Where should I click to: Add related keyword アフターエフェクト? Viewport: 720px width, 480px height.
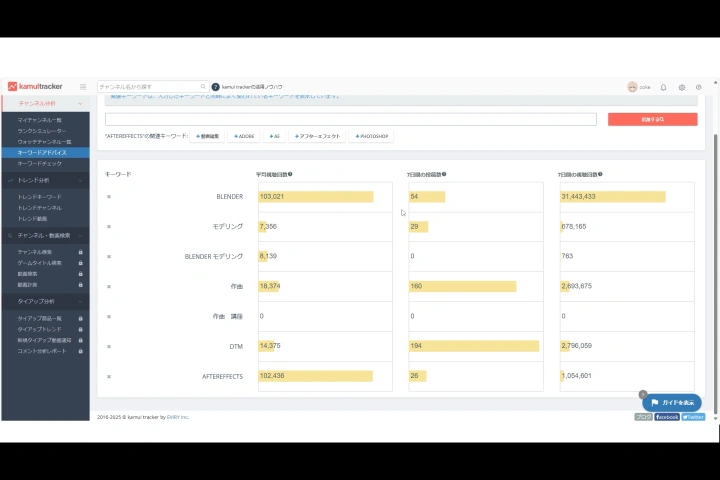click(x=317, y=136)
